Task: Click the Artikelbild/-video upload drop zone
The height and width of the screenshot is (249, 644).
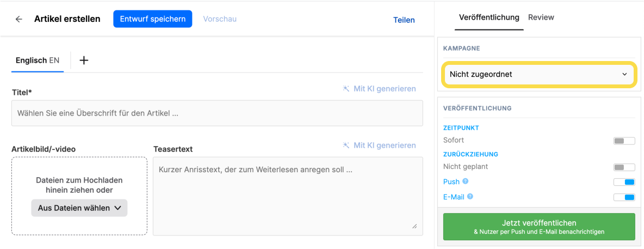Action: [x=79, y=196]
